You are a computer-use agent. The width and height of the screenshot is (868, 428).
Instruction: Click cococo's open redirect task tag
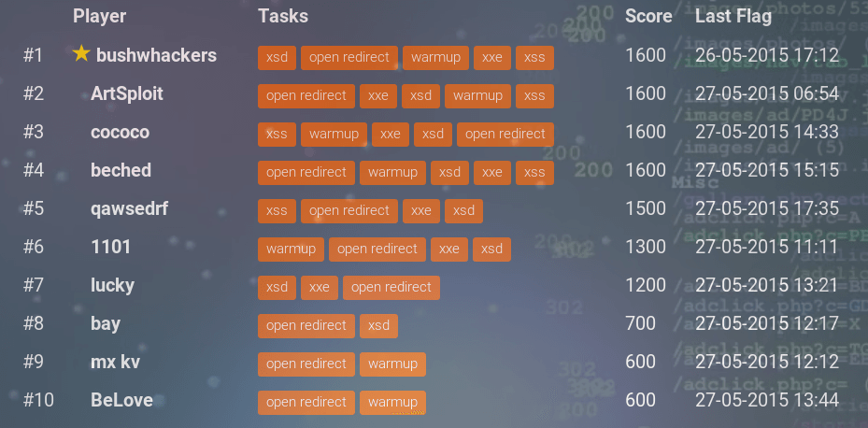pos(505,134)
